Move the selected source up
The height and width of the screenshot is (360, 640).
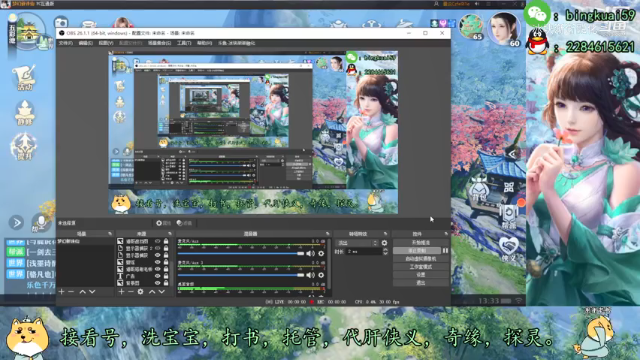pyautogui.click(x=152, y=292)
